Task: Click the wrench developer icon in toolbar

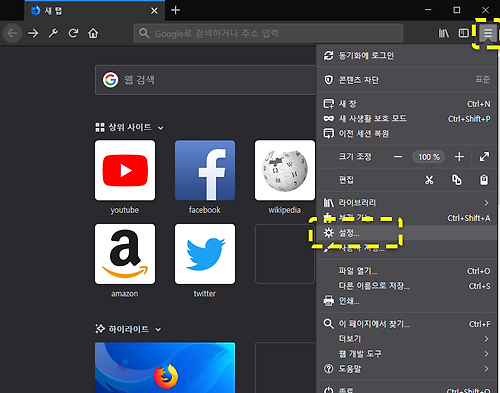Action: [53, 33]
